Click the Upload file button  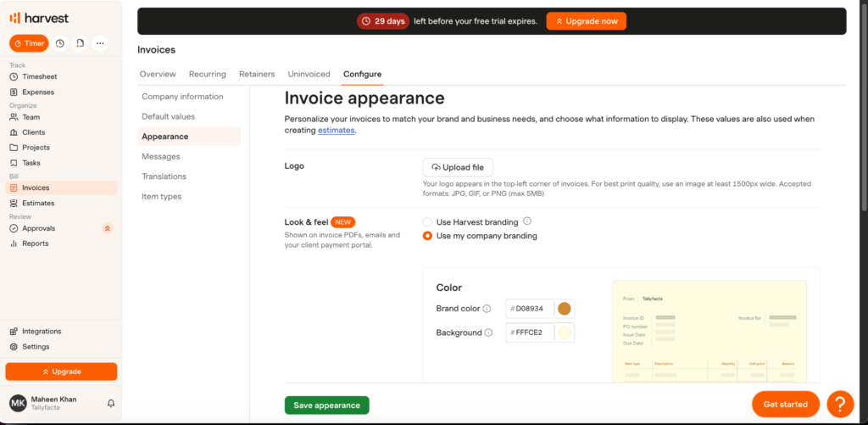pos(458,167)
